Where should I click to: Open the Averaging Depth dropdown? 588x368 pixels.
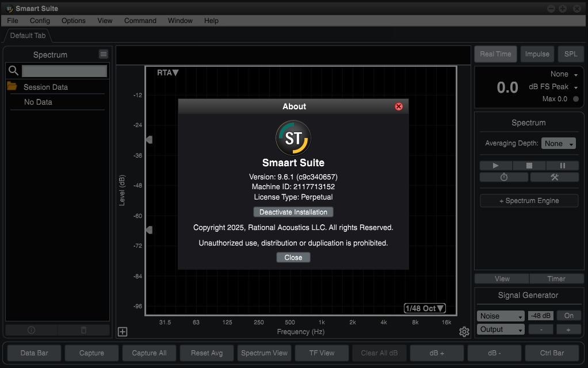click(559, 143)
